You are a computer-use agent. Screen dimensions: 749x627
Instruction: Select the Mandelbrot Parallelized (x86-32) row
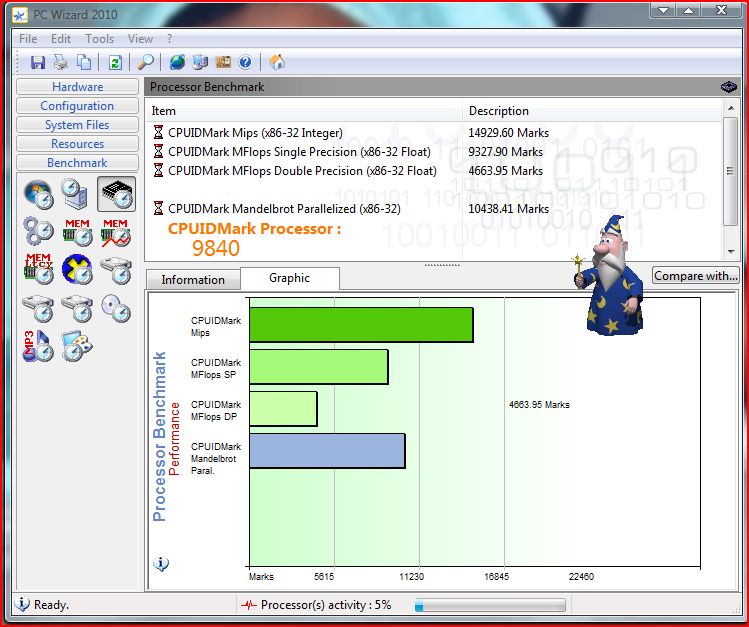click(434, 209)
